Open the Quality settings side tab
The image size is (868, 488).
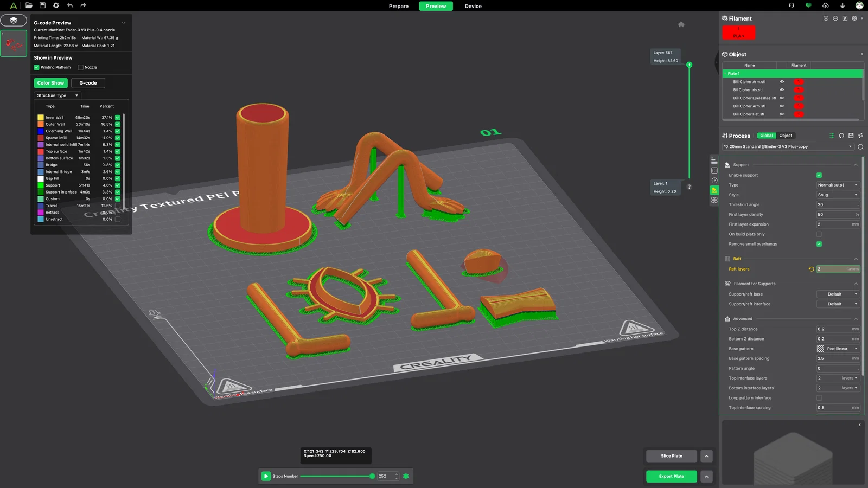point(714,160)
